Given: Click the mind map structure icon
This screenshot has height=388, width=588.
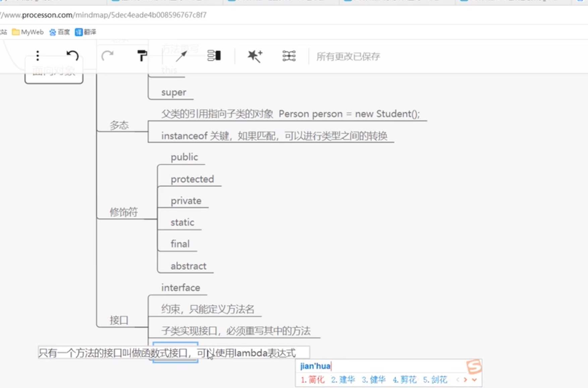Looking at the screenshot, I should tap(289, 56).
